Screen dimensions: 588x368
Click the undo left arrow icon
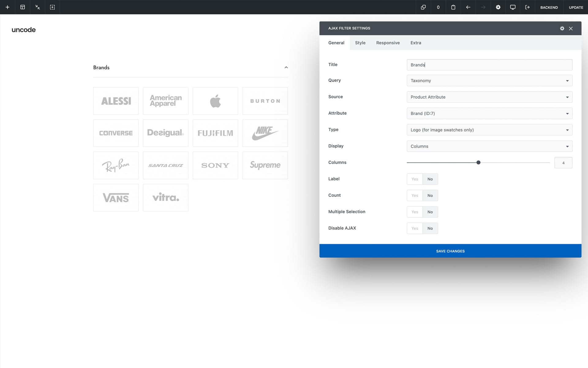(x=468, y=7)
